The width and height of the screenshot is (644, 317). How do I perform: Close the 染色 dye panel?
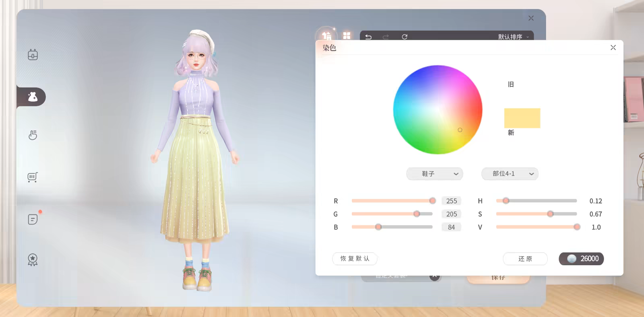point(613,47)
